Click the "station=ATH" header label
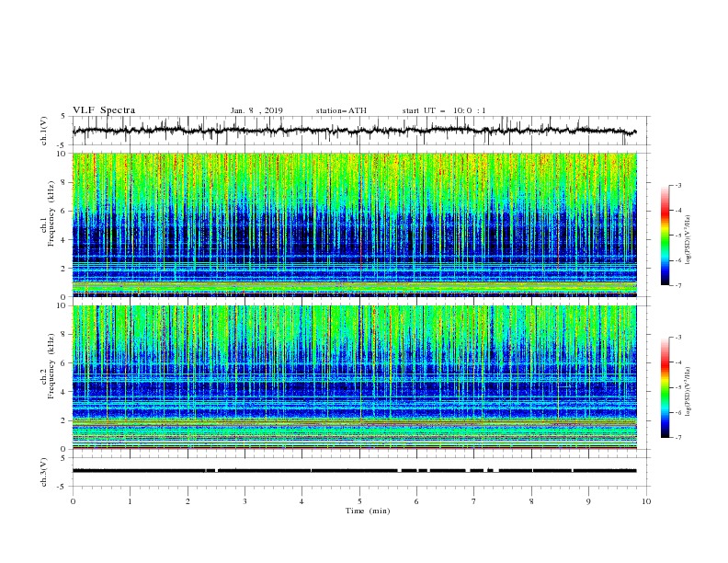This screenshot has width=728, height=563. click(x=341, y=110)
